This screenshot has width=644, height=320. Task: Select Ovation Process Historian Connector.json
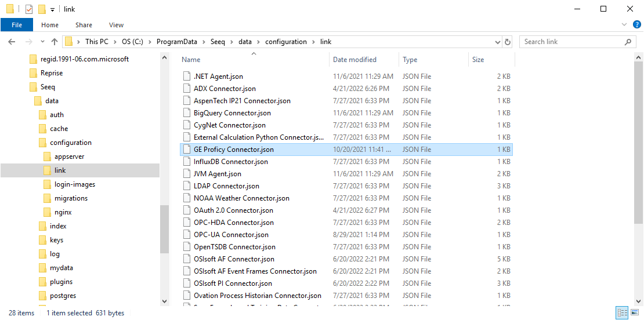[x=258, y=296]
